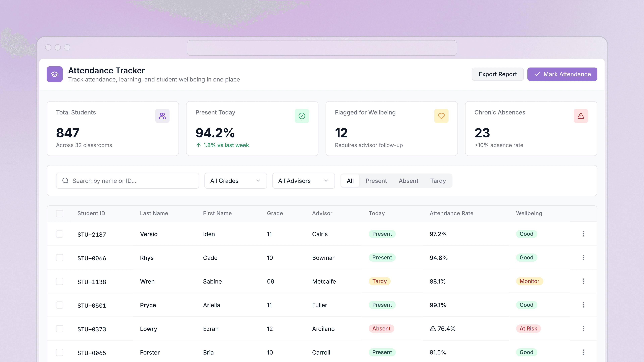Check the box for STU-0066
644x362 pixels.
60,258
